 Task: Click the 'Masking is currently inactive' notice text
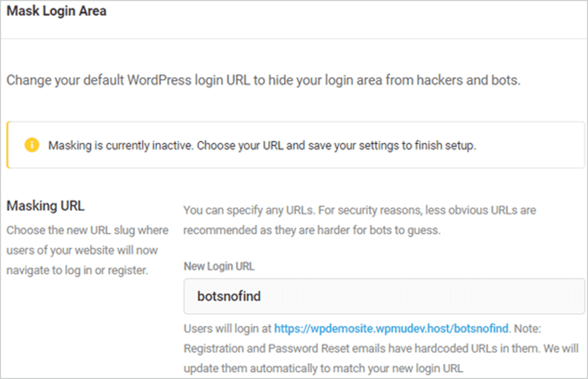pos(262,145)
